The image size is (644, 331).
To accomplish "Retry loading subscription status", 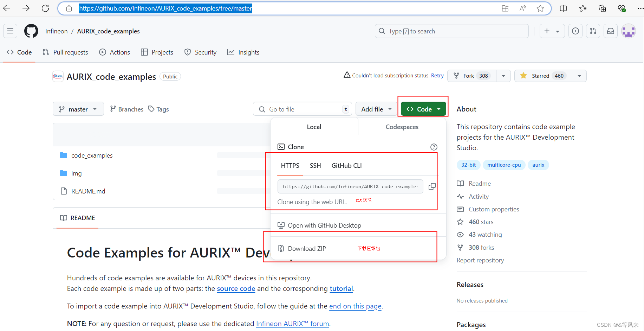I will click(x=437, y=76).
